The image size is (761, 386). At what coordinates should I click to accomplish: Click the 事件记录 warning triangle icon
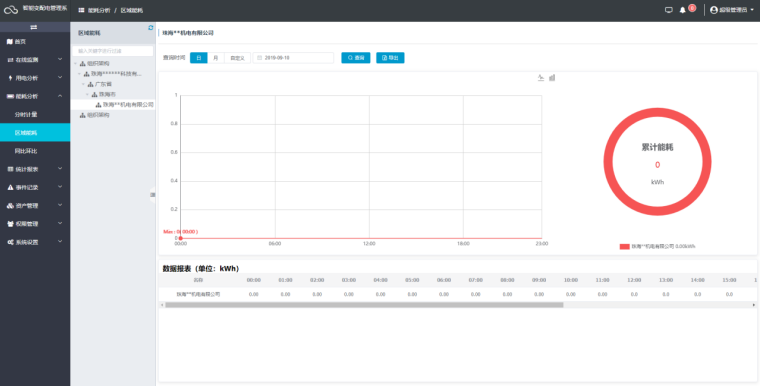pos(10,187)
